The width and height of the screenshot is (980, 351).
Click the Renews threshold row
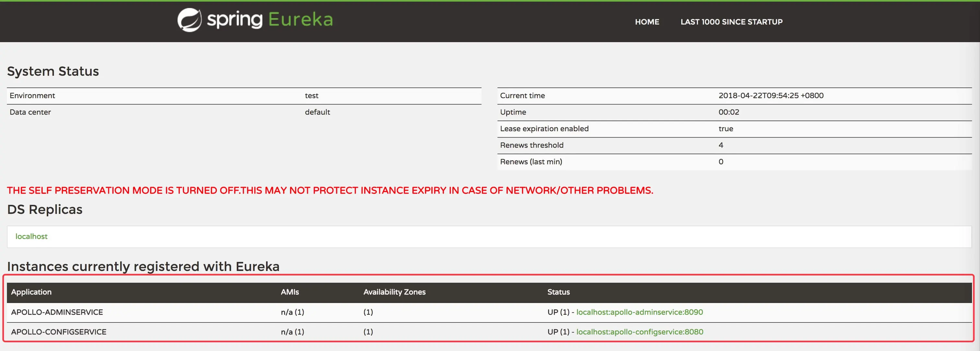[531, 145]
